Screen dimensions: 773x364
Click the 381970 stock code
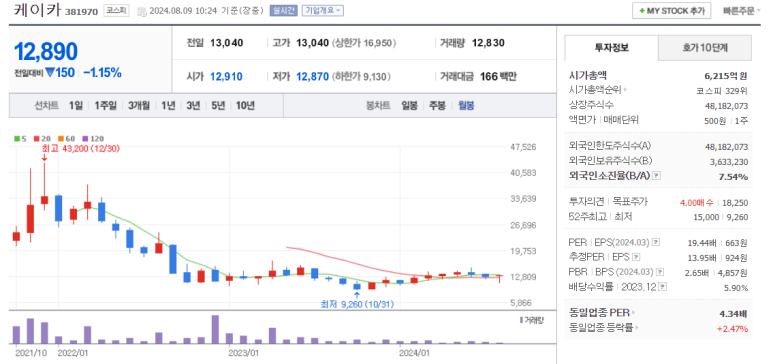(x=82, y=11)
